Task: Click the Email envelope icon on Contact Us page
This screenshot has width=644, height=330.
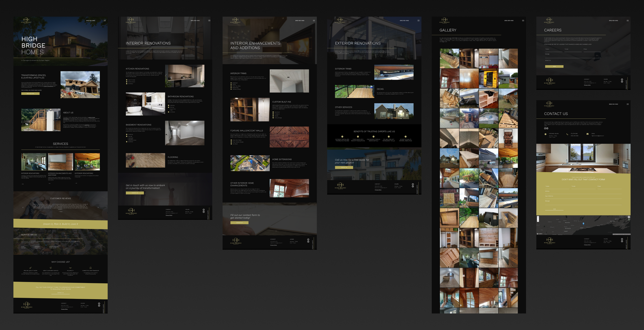Action: (x=587, y=134)
